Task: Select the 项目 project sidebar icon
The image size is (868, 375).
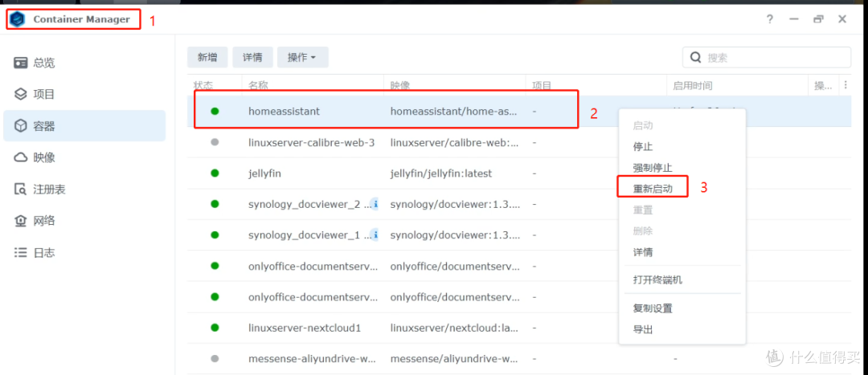Action: (x=21, y=94)
